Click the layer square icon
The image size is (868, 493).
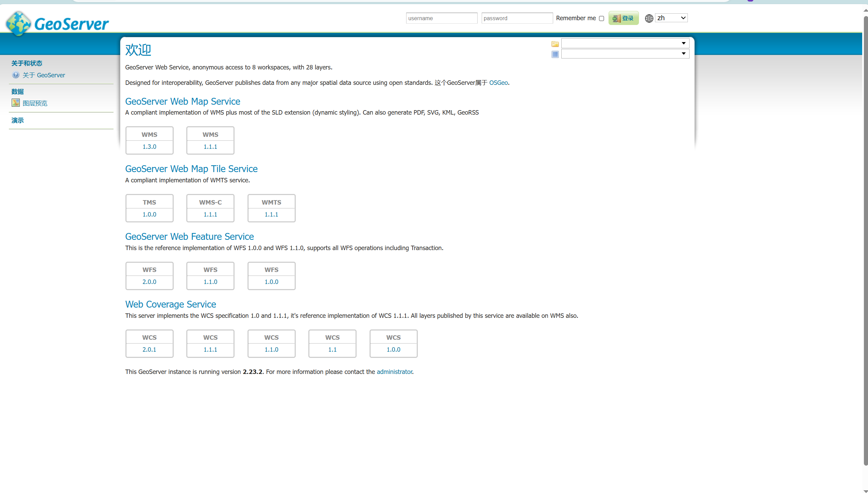coord(555,54)
